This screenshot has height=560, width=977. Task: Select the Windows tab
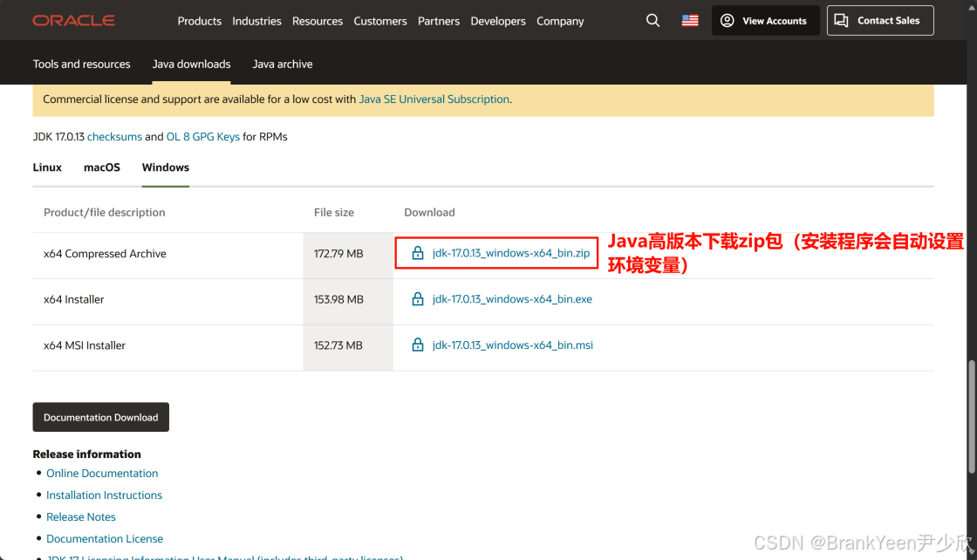click(166, 167)
